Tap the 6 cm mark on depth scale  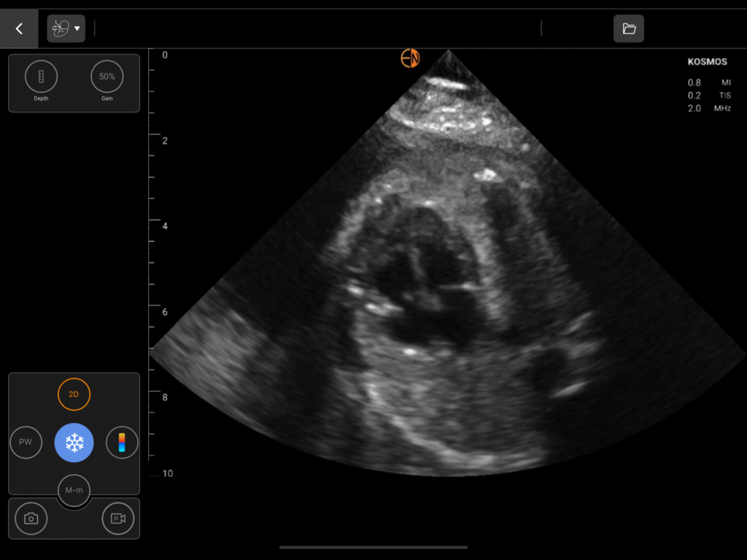(164, 312)
